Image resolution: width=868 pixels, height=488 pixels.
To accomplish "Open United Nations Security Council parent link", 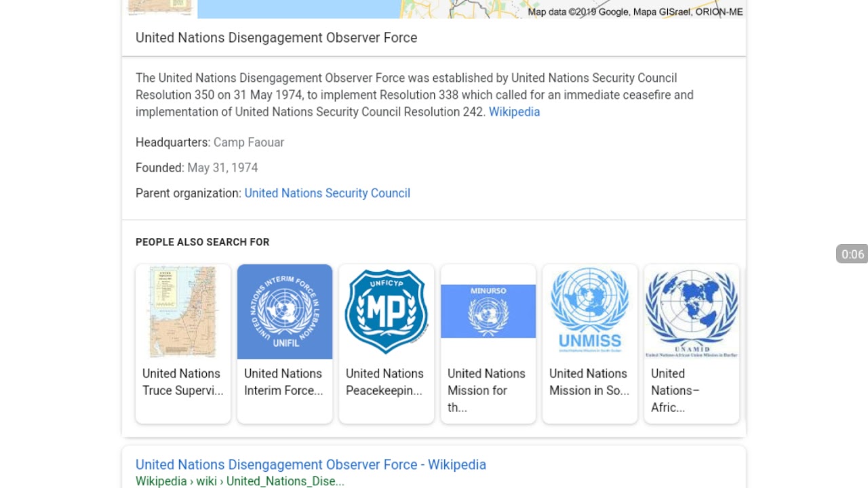I will point(327,193).
